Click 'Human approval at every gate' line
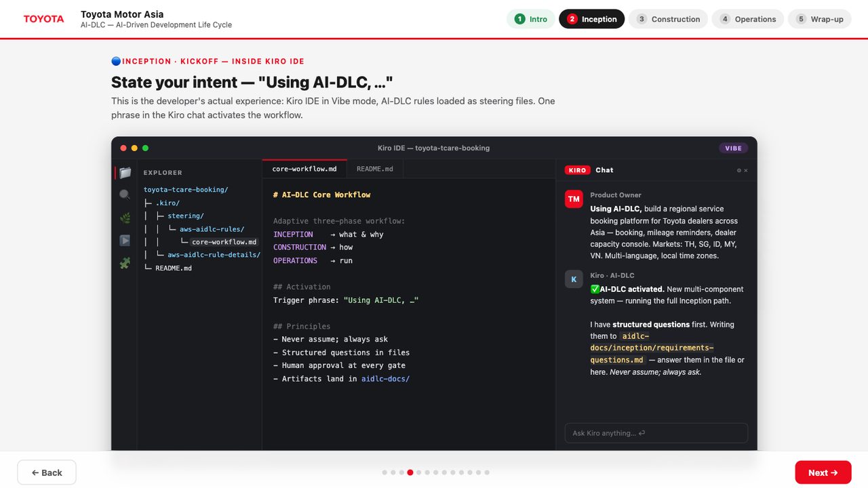Screen dimensions: 868x488 (339, 365)
